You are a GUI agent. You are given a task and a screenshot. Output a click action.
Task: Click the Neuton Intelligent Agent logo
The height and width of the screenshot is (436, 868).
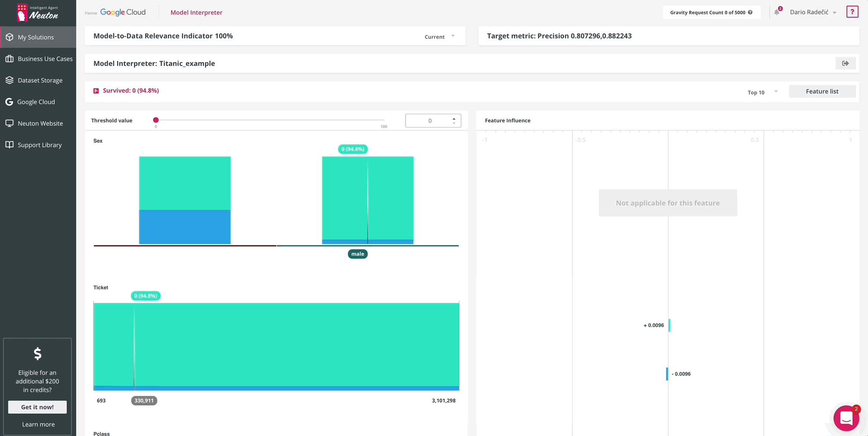pos(37,12)
